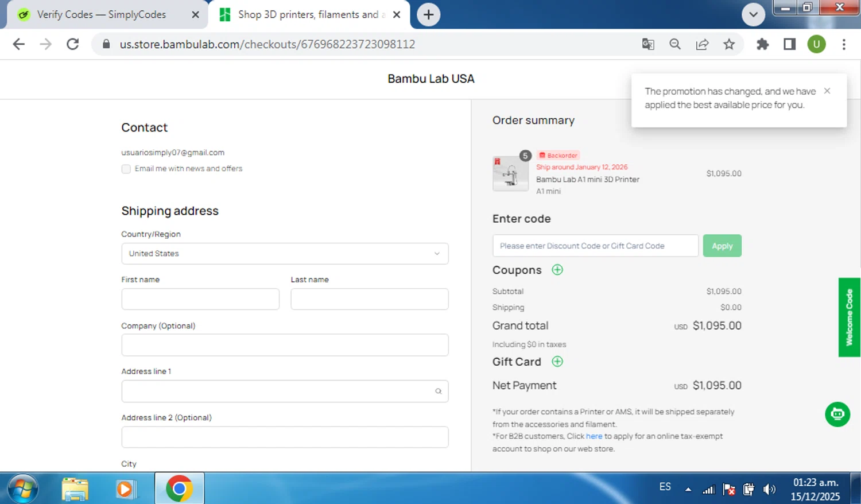Bookmark this page with the star

729,44
